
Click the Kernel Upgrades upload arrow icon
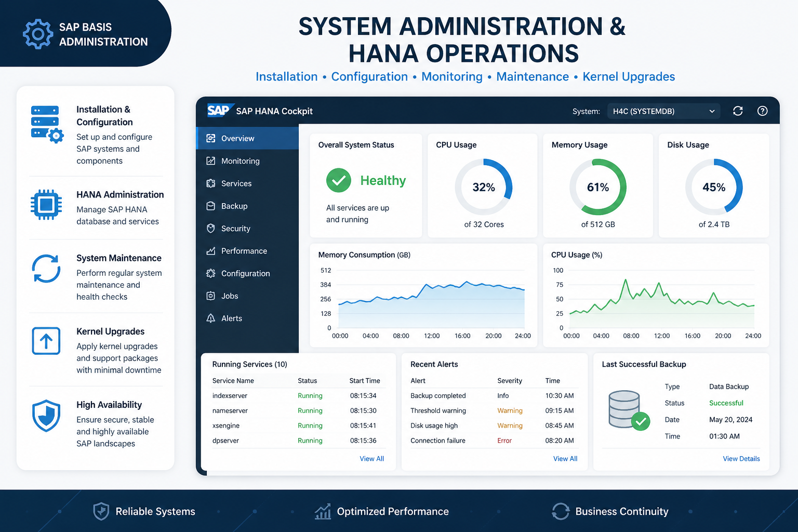pyautogui.click(x=46, y=341)
